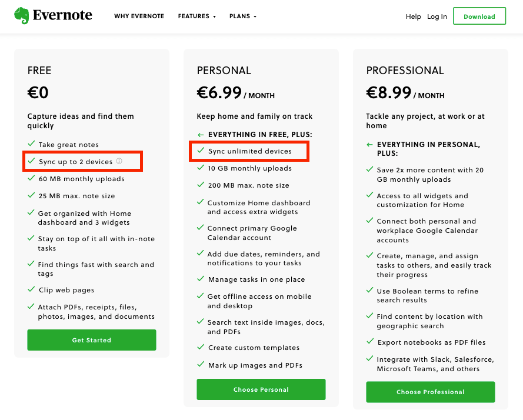Choose the Personal plan button

pyautogui.click(x=261, y=389)
